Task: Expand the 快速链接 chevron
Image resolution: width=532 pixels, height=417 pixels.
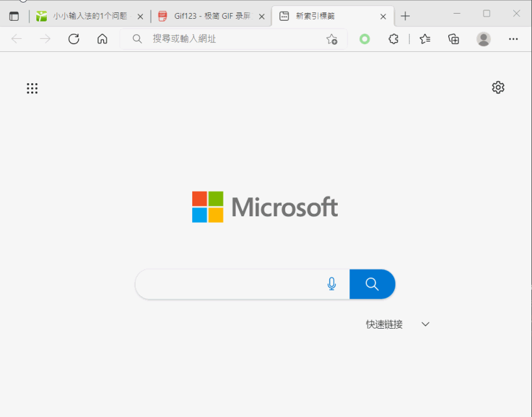Action: [425, 324]
